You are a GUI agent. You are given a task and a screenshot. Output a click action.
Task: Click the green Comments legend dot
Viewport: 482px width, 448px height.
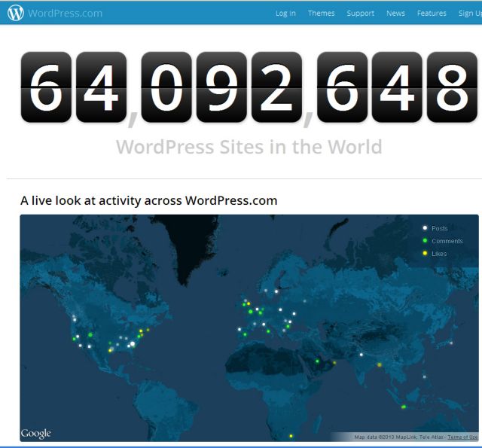pyautogui.click(x=426, y=241)
